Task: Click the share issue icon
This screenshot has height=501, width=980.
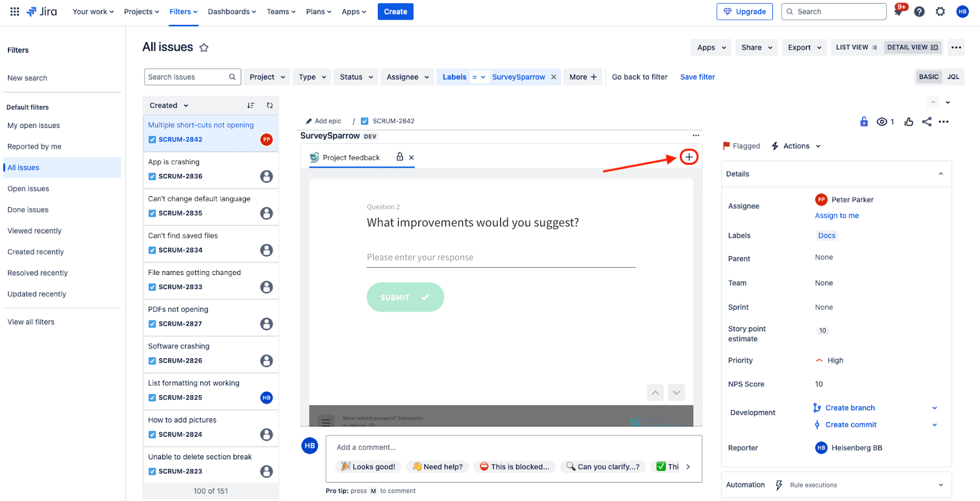Action: 927,122
